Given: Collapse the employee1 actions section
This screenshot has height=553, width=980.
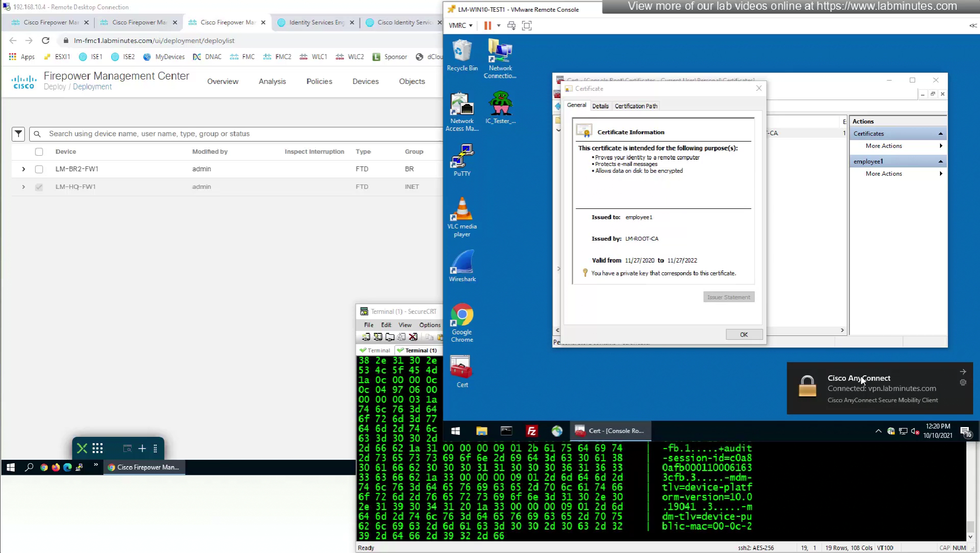Looking at the screenshot, I should pyautogui.click(x=940, y=162).
